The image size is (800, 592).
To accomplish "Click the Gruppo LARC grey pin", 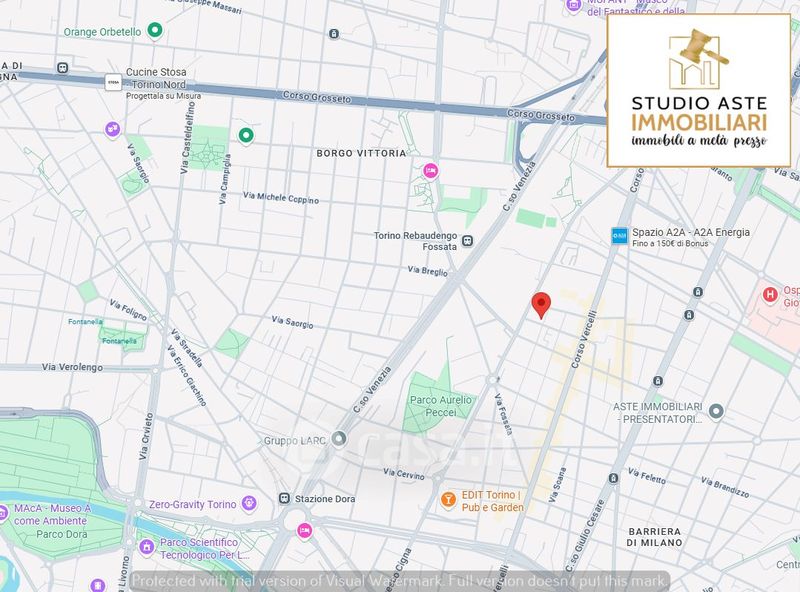I will [338, 438].
